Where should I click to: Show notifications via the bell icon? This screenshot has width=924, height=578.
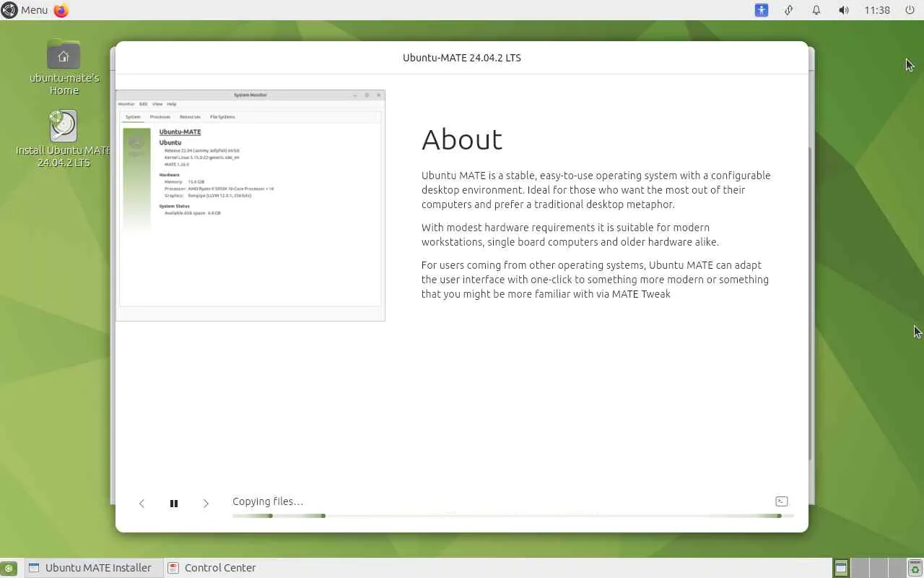(x=816, y=10)
